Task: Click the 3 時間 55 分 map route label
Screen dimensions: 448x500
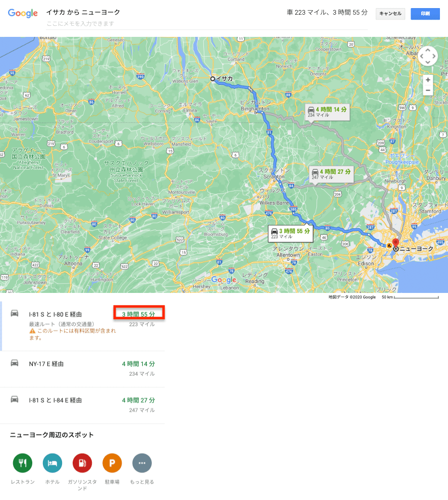Action: 290,233
